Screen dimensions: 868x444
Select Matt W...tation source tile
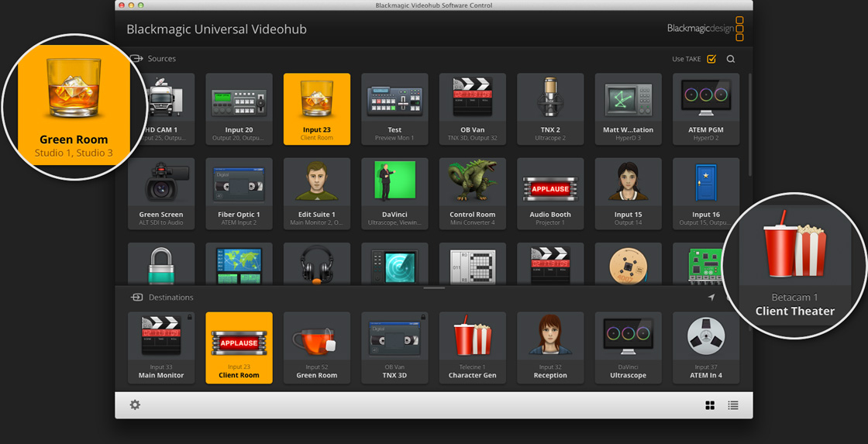(629, 109)
